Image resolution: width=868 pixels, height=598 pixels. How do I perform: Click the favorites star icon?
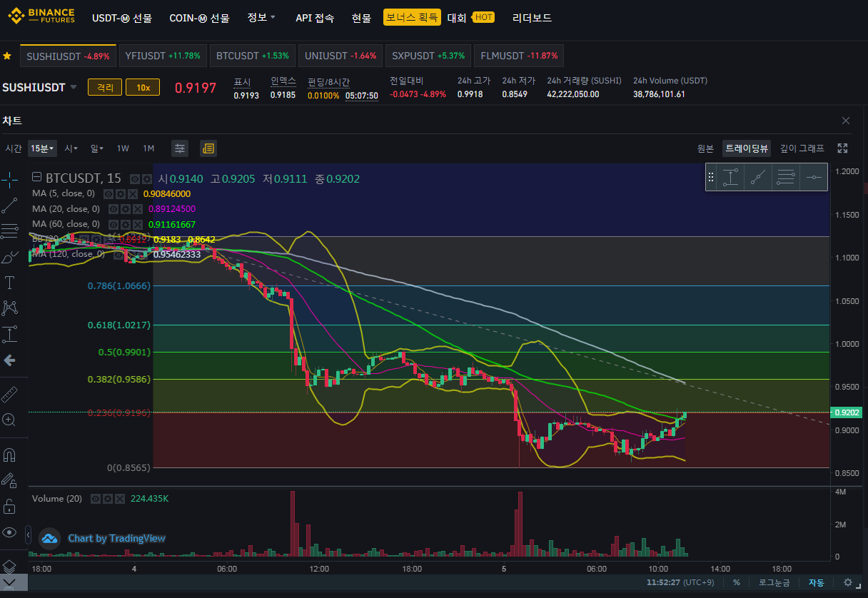click(7, 56)
